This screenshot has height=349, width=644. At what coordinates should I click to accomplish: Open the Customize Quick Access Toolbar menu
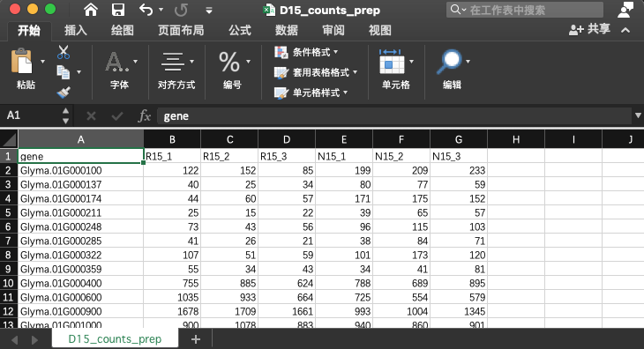tap(209, 11)
